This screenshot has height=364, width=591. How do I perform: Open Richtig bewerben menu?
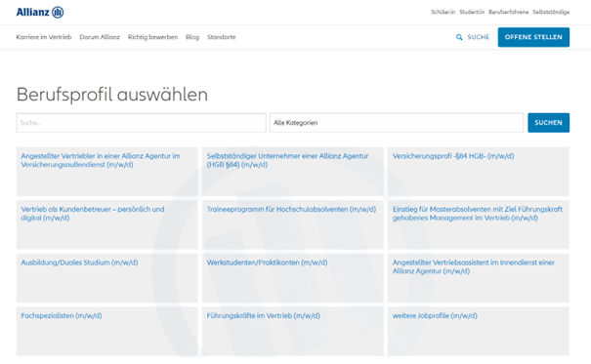click(x=152, y=37)
